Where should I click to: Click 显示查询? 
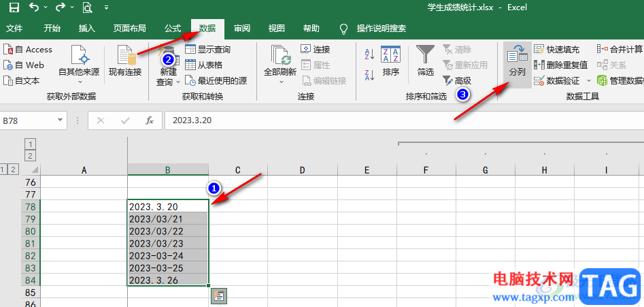point(208,50)
